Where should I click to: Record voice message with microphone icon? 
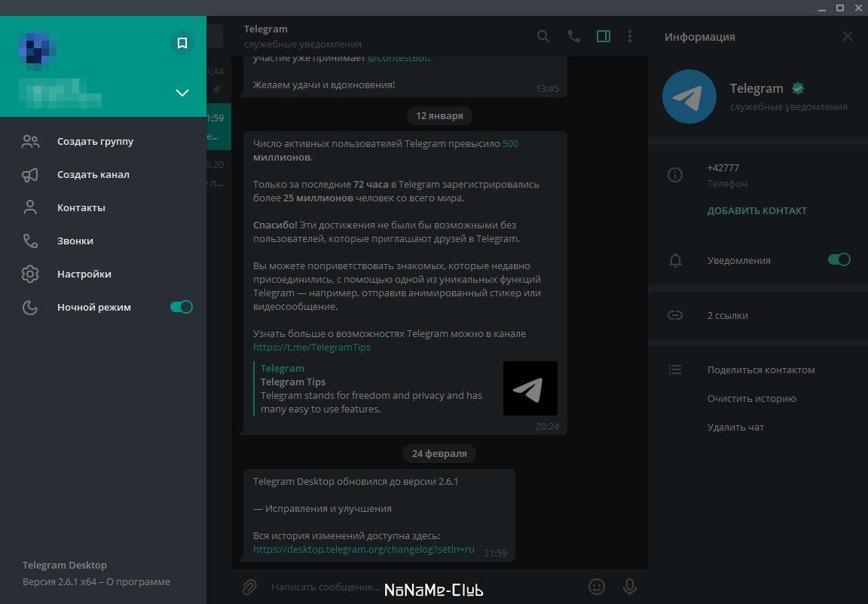tap(630, 587)
